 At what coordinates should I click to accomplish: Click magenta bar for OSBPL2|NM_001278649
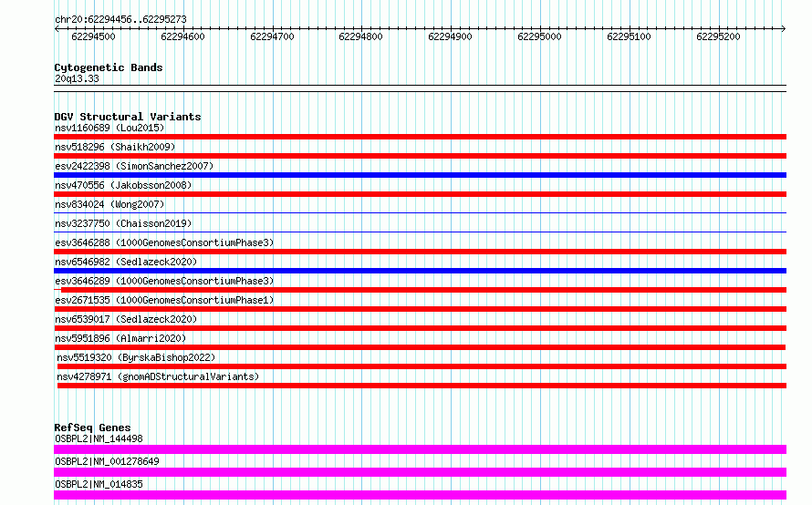[x=420, y=472]
